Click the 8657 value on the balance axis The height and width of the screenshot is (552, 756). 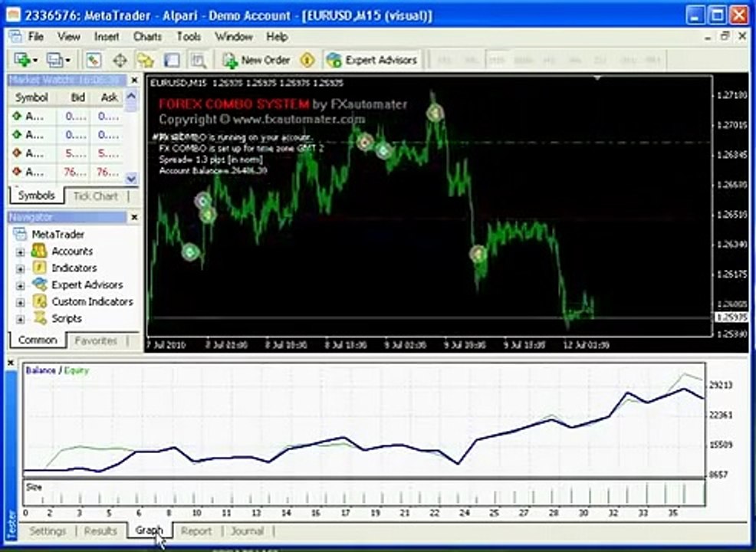(x=718, y=475)
